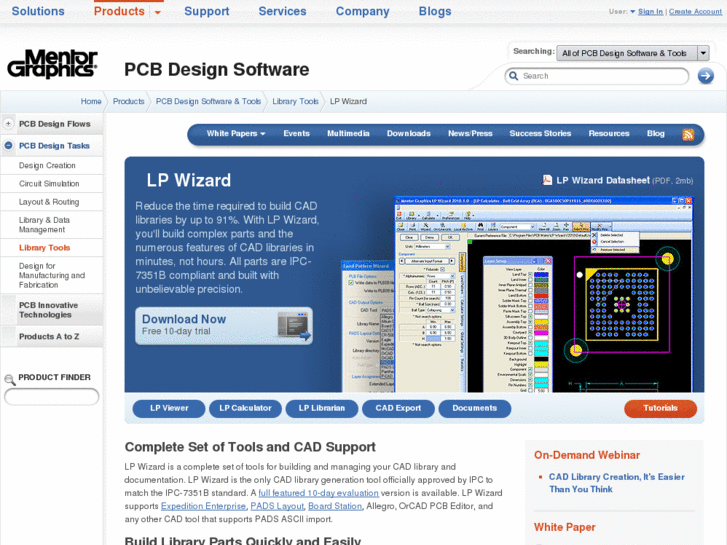This screenshot has height=545, width=727.
Task: Click the LP Calculator button
Action: (x=245, y=408)
